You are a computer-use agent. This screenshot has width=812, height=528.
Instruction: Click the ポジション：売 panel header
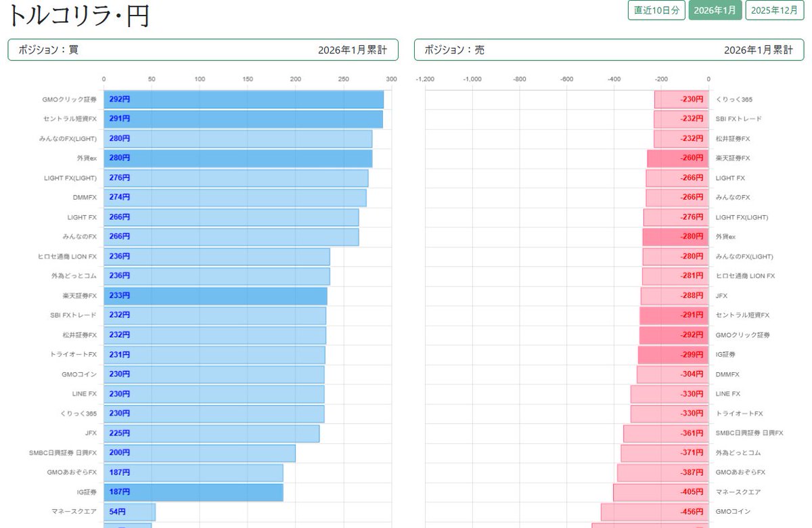(609, 50)
